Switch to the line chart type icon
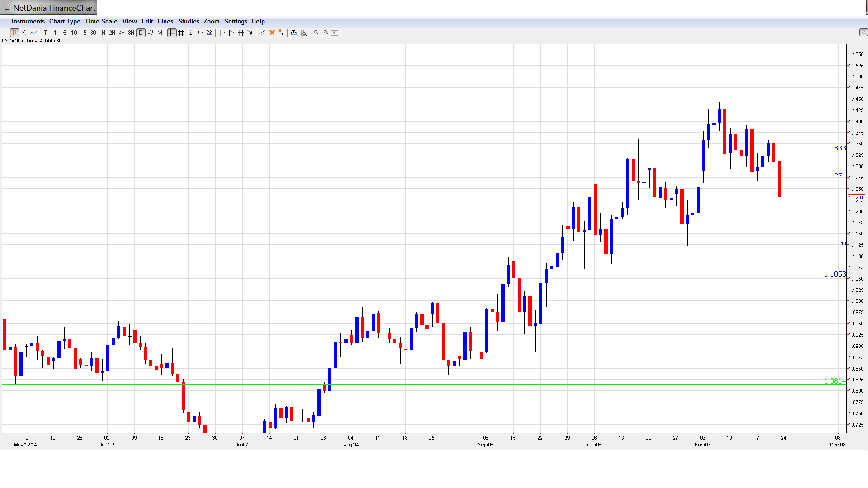Viewport: 868px width, 488px height. pos(33,33)
